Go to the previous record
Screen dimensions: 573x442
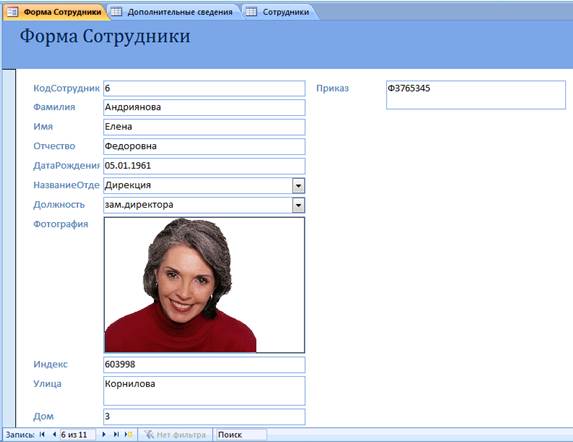click(x=54, y=434)
